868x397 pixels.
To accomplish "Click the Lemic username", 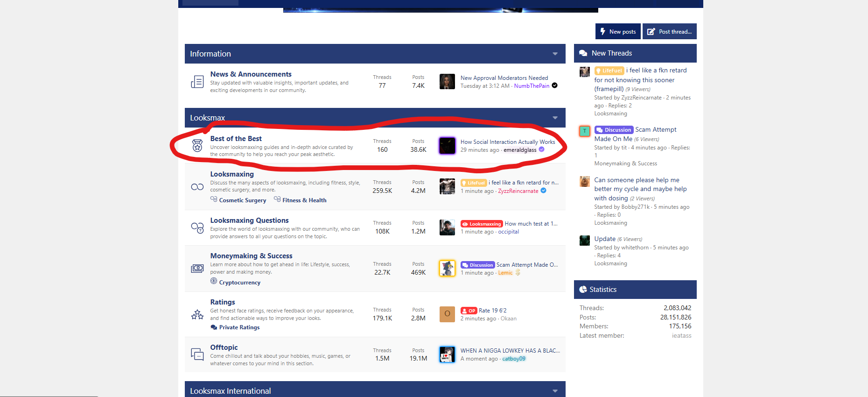I will point(505,273).
